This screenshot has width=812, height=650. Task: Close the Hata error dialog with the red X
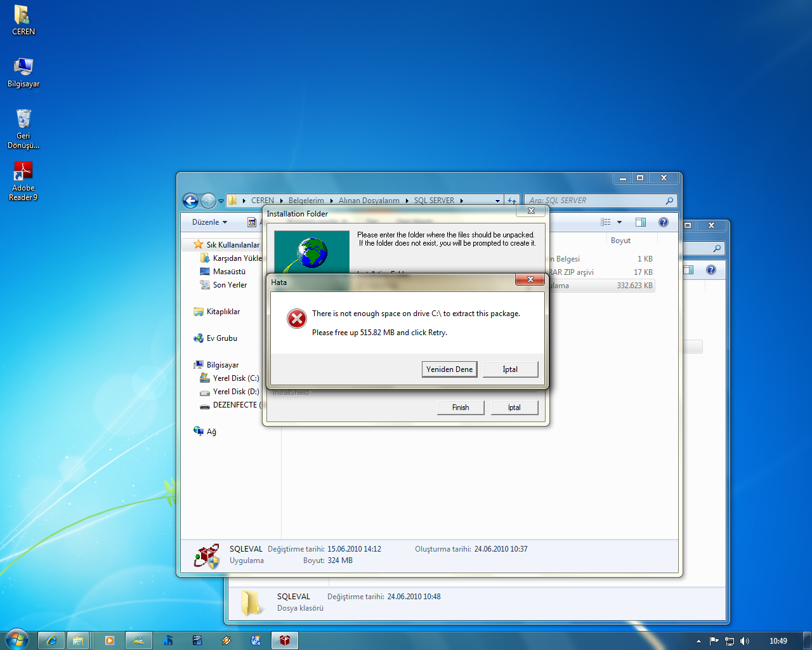tap(530, 279)
